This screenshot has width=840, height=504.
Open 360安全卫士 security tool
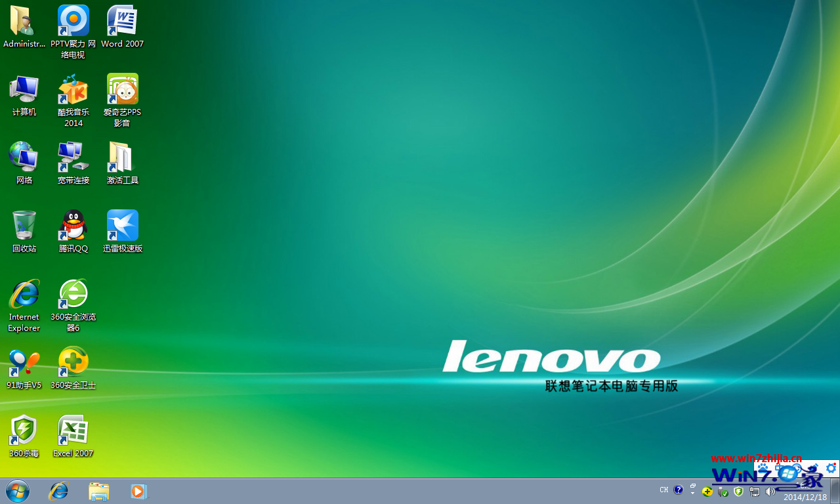[x=73, y=362]
